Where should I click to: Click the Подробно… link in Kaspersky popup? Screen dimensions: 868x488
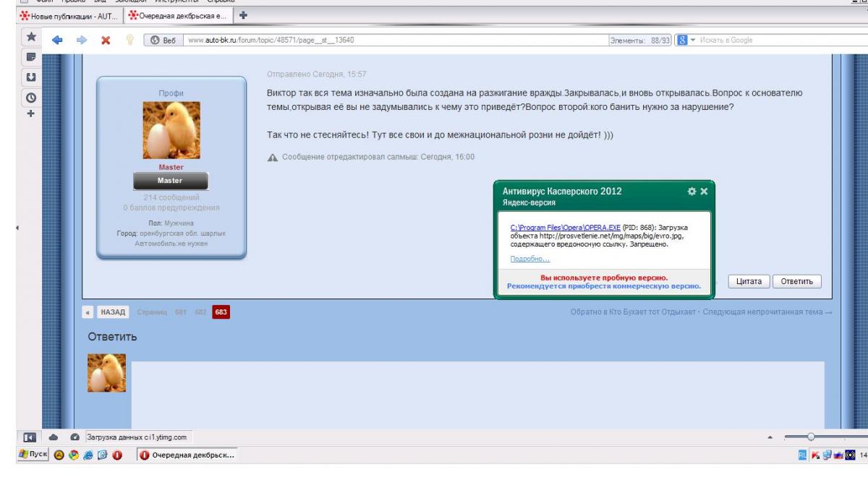pos(529,259)
